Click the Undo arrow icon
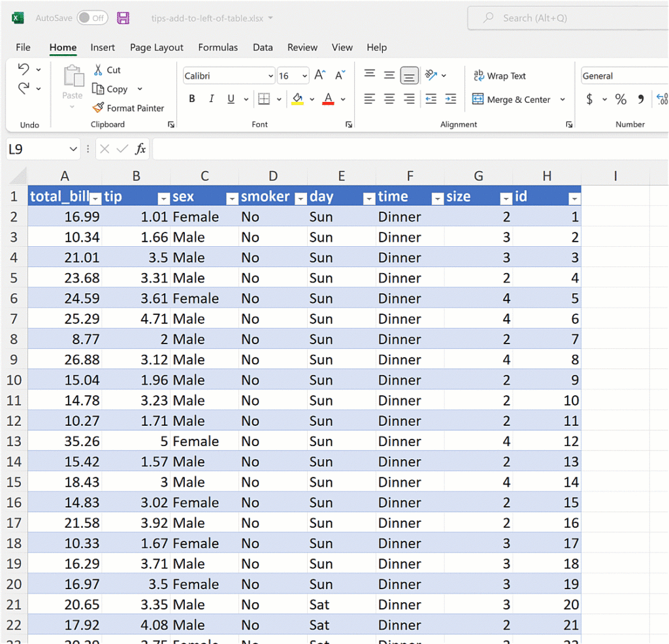 (24, 69)
